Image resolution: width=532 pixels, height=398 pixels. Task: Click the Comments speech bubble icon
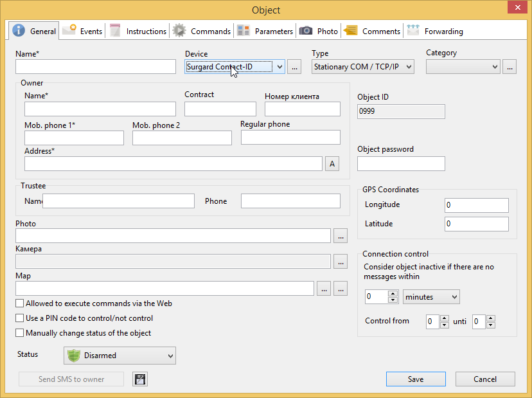[x=350, y=30]
